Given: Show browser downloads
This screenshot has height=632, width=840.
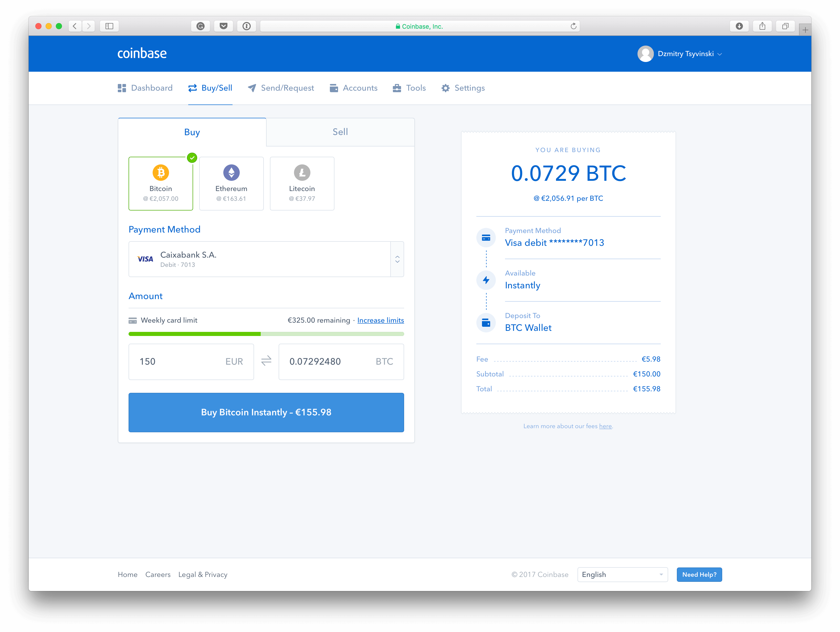Looking at the screenshot, I should pos(739,26).
